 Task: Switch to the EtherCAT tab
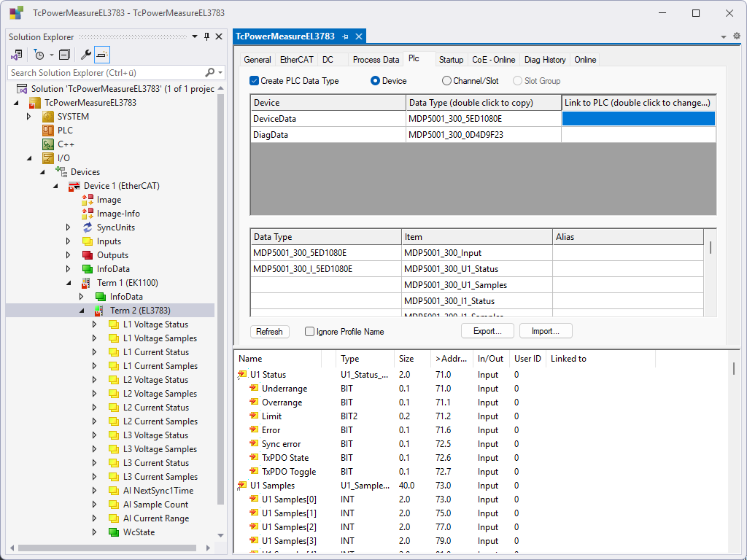[296, 60]
